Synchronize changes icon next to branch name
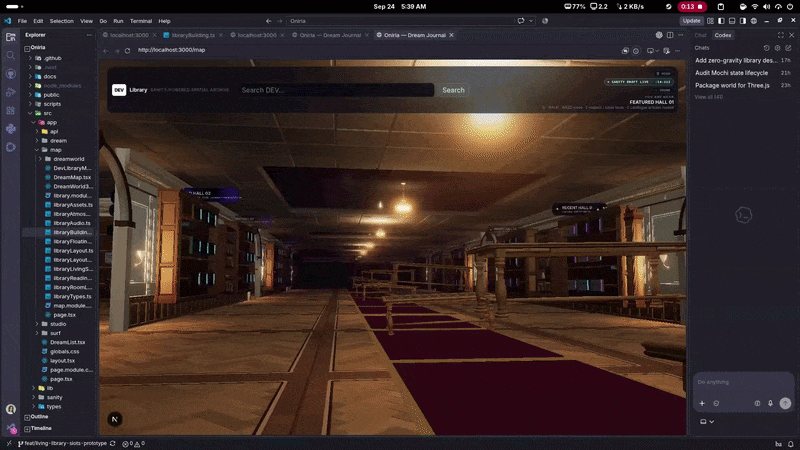Image resolution: width=800 pixels, height=450 pixels. 113,444
